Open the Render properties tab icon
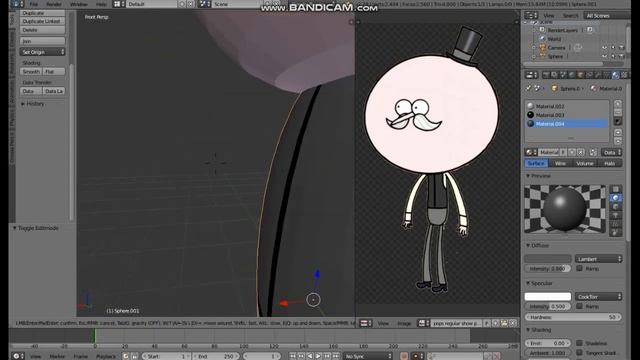Viewport: 640px width, 360px height. [546, 75]
